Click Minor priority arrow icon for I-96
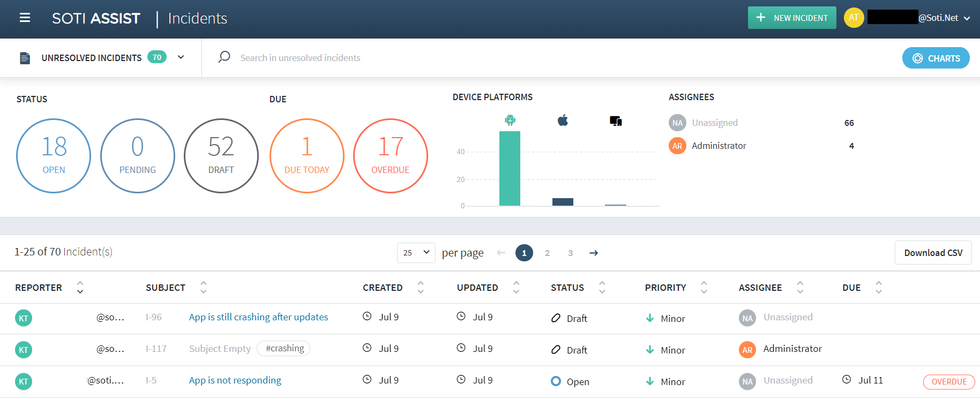980x399 pixels. coord(650,318)
